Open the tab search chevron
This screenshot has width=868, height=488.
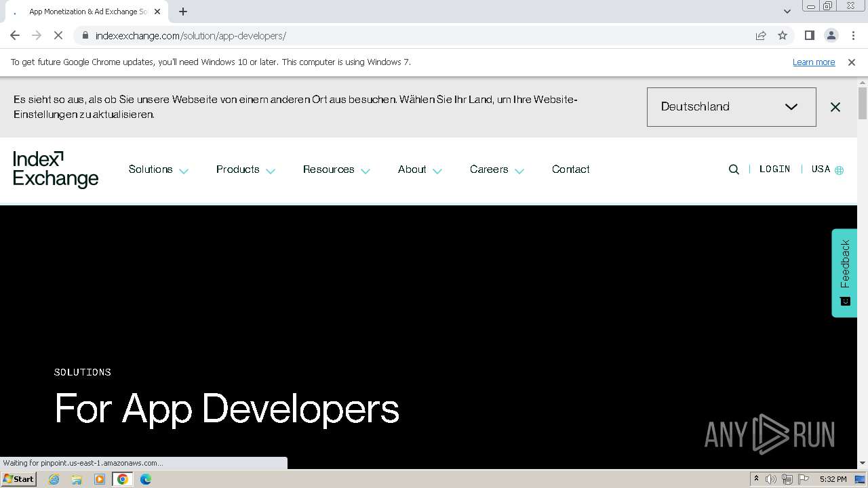[787, 12]
